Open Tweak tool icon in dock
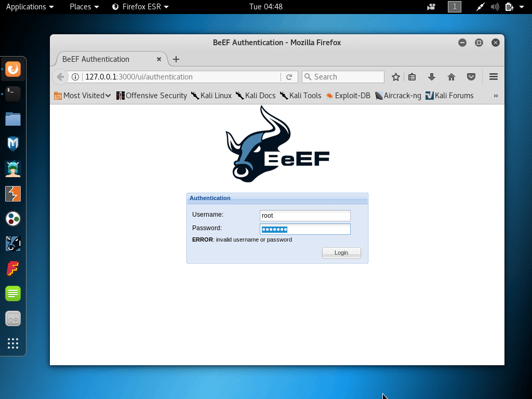 pyautogui.click(x=13, y=318)
